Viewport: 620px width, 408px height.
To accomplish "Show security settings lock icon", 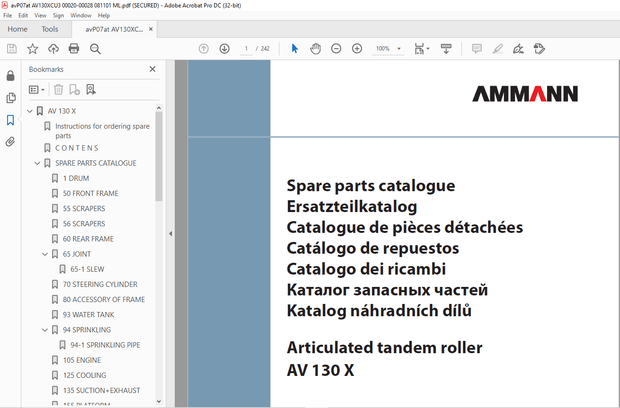I will coord(11,76).
